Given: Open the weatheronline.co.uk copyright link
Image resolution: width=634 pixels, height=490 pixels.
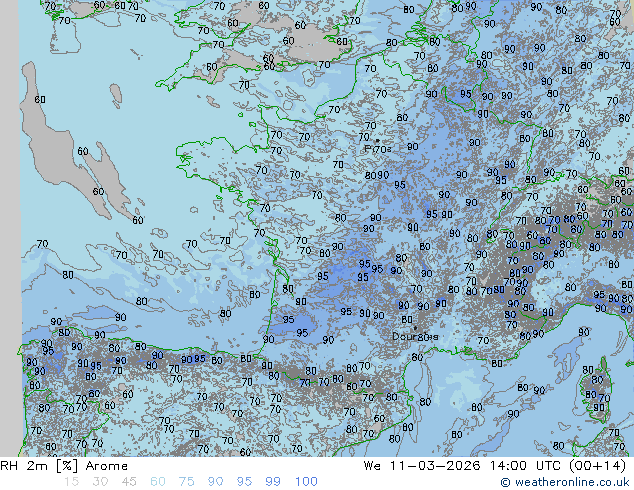Looking at the screenshot, I should (x=572, y=482).
